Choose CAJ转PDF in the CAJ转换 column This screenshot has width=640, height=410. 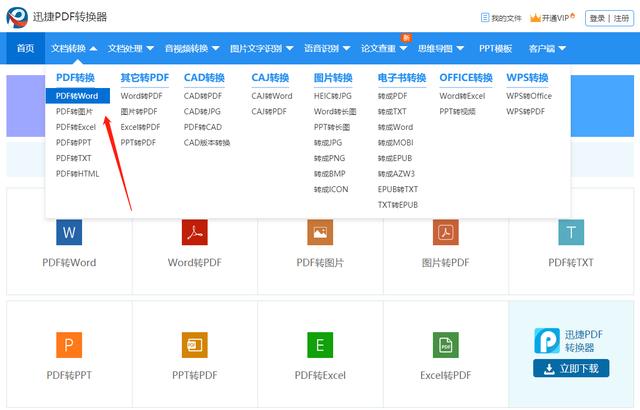[x=269, y=111]
